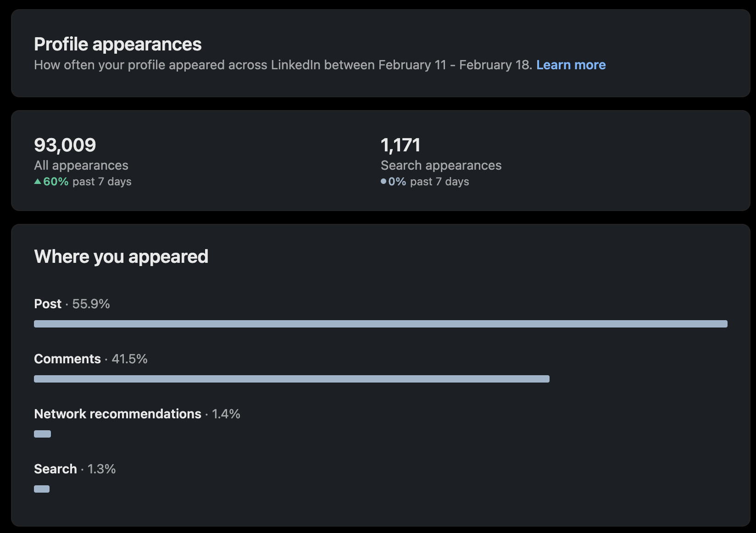The width and height of the screenshot is (756, 533).
Task: Select the Network recommendations label
Action: pos(117,414)
